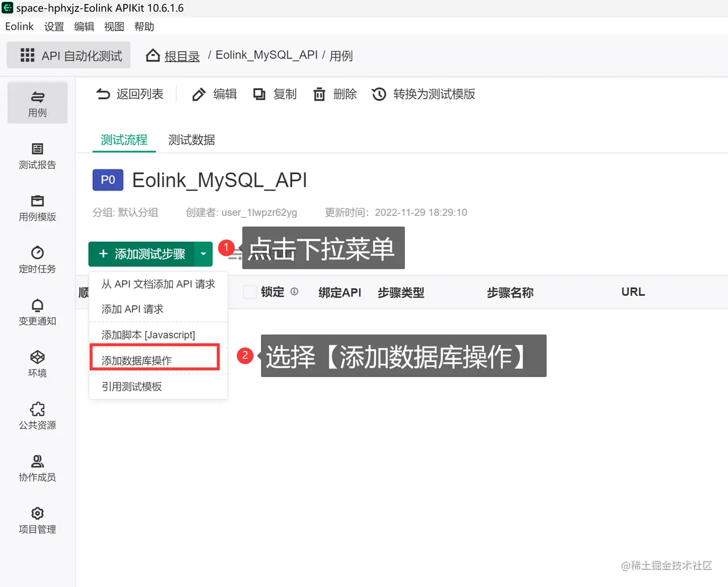Click the 复制 copy icon

(259, 94)
